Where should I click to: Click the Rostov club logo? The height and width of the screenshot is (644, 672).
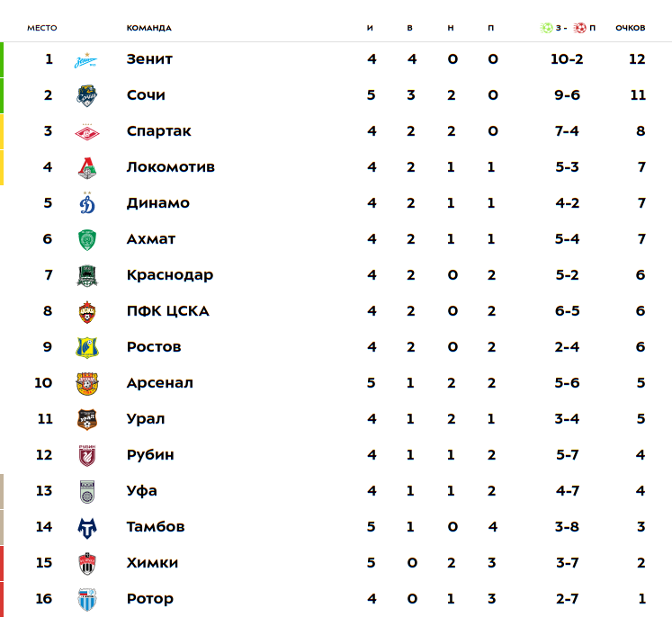click(x=87, y=347)
